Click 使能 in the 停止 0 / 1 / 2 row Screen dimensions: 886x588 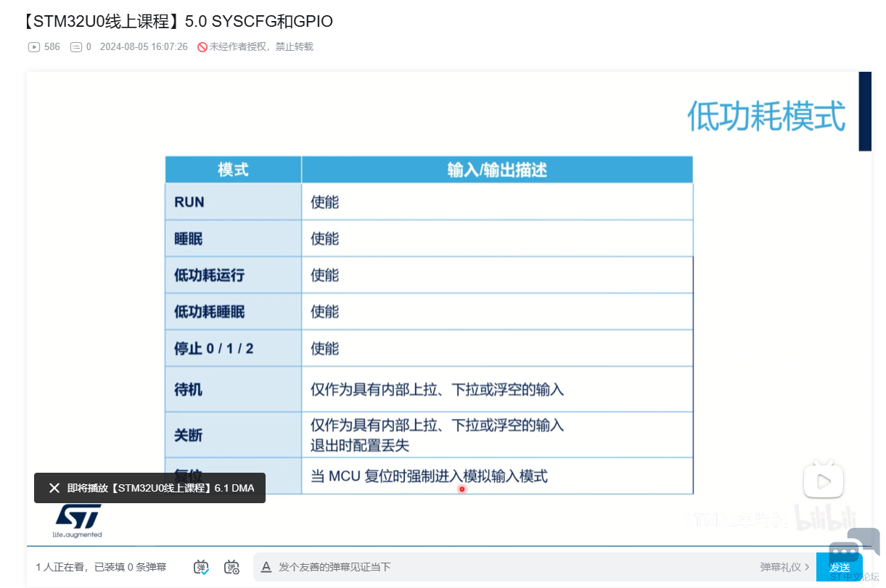coord(324,348)
